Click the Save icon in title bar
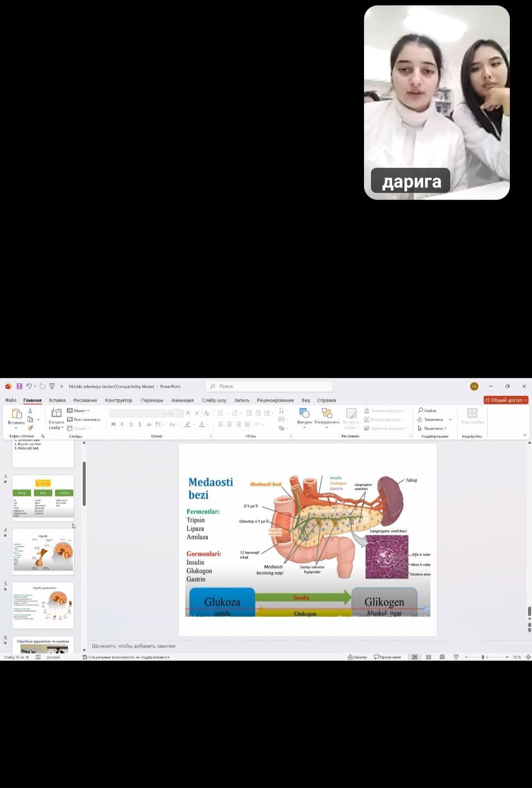532x788 pixels. (19, 387)
